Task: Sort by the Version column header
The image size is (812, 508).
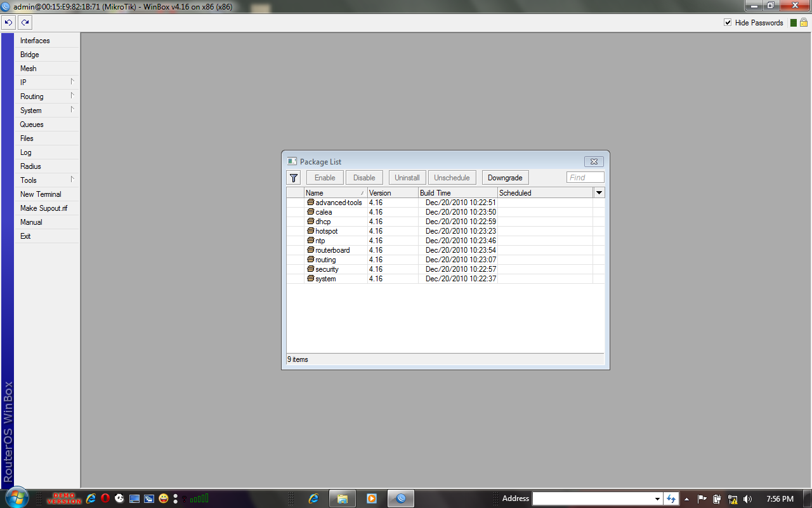Action: click(x=393, y=192)
